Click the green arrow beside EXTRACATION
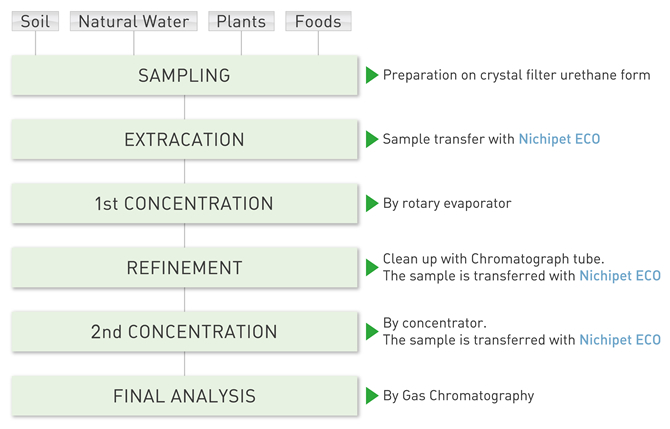 [x=372, y=139]
